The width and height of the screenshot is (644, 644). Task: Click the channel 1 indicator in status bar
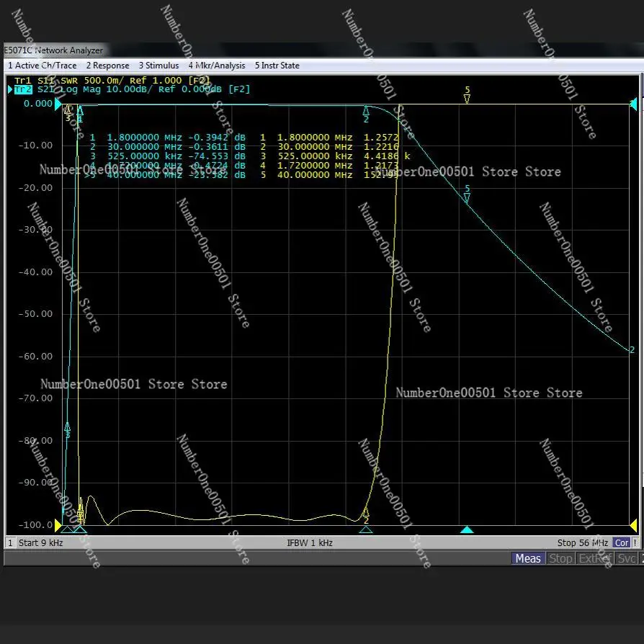coord(10,542)
